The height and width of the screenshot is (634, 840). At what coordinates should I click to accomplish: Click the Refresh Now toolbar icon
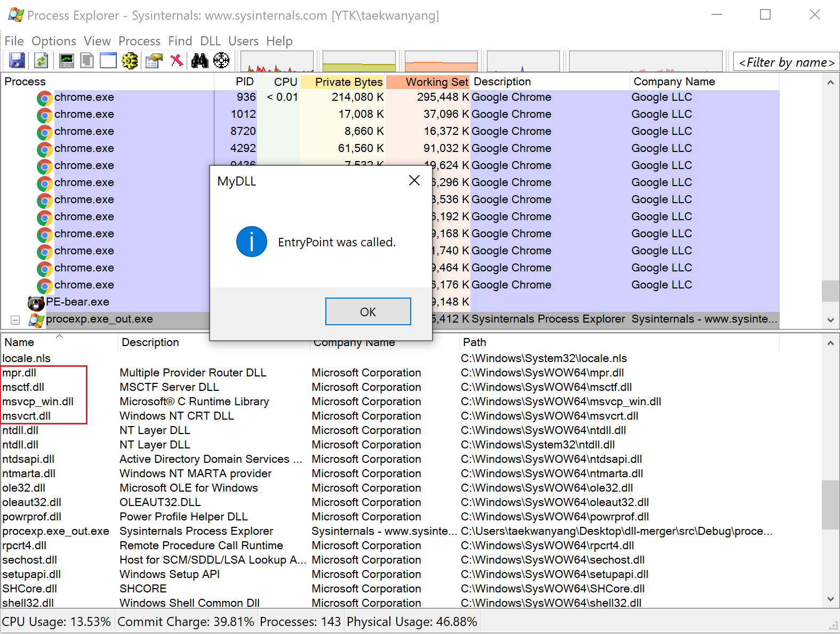point(41,61)
